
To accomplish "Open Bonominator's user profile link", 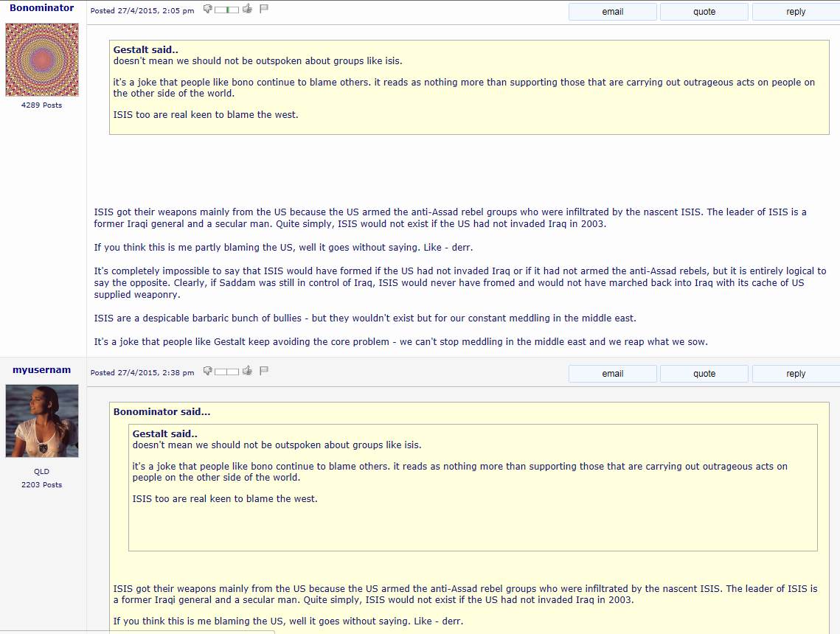I will pos(42,8).
